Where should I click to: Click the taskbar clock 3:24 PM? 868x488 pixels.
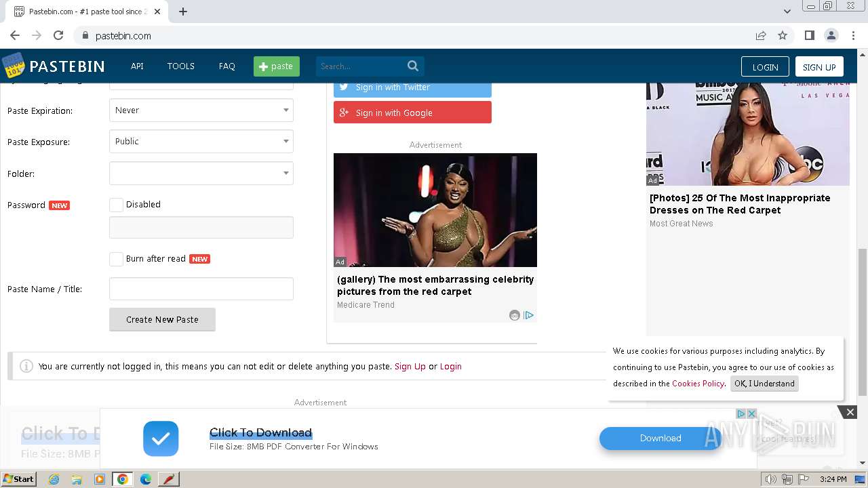pos(833,479)
